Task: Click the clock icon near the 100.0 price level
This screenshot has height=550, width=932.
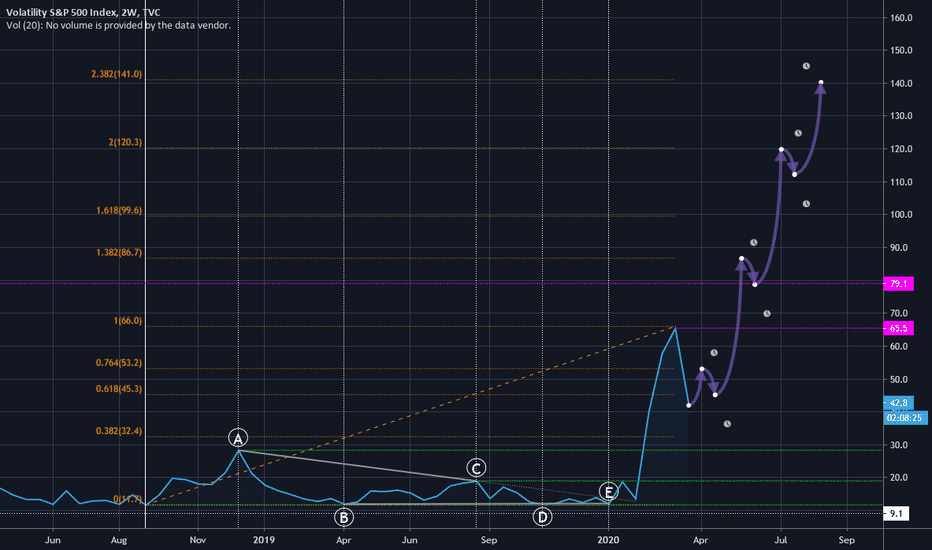Action: click(x=806, y=204)
